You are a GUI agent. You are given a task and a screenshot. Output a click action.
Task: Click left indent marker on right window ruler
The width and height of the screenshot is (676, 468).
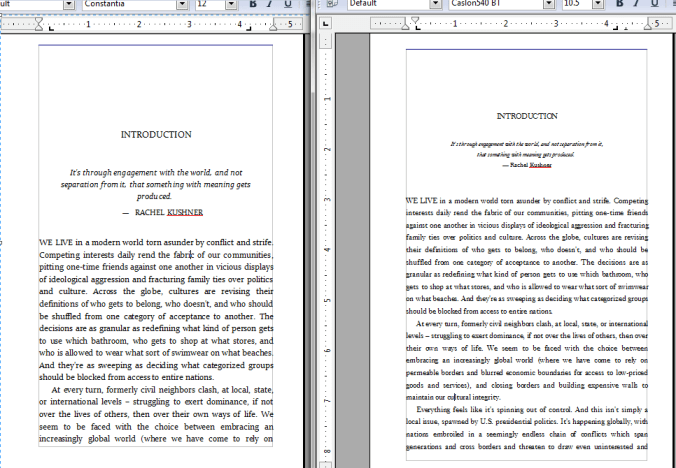(x=405, y=26)
